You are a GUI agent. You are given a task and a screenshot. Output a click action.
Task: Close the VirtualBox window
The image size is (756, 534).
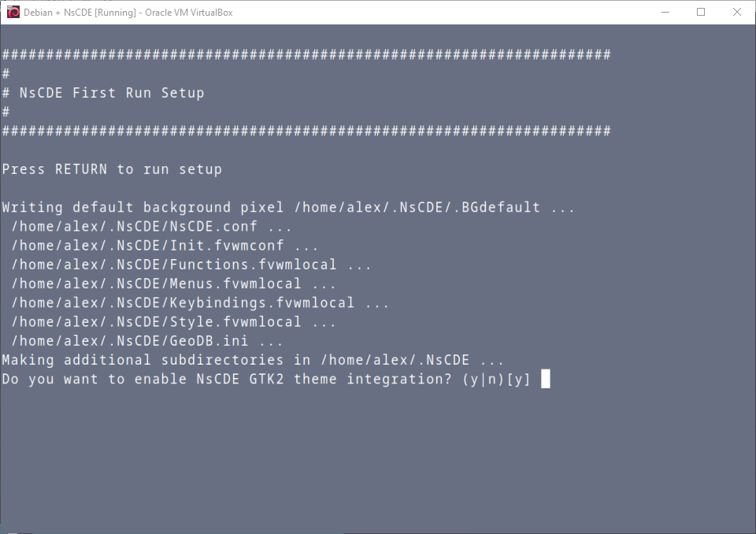point(736,12)
